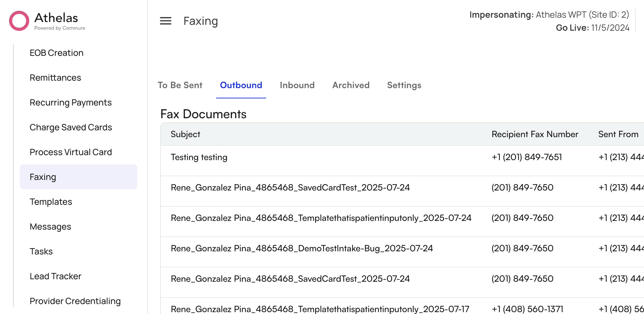This screenshot has width=644, height=314.
Task: Open Process Virtual Card
Action: pos(71,152)
